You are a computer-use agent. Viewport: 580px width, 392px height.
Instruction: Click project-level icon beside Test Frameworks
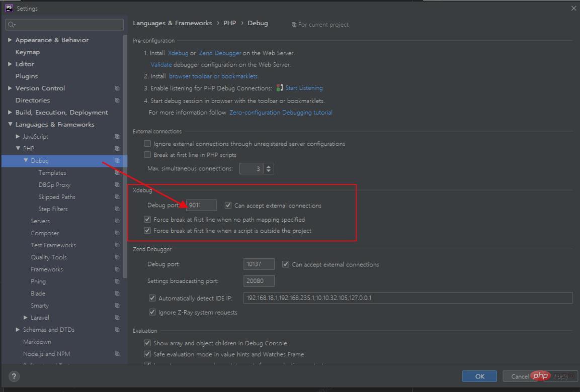coord(117,245)
